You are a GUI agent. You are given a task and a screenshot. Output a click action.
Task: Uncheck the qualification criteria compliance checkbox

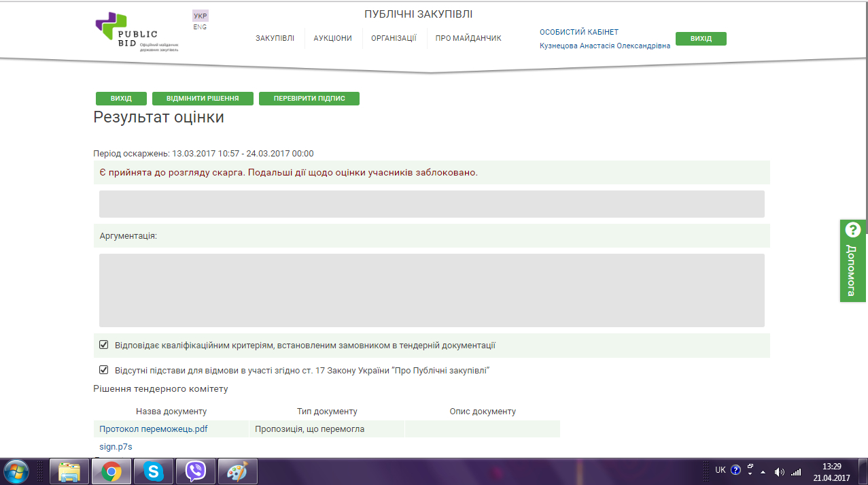(104, 345)
